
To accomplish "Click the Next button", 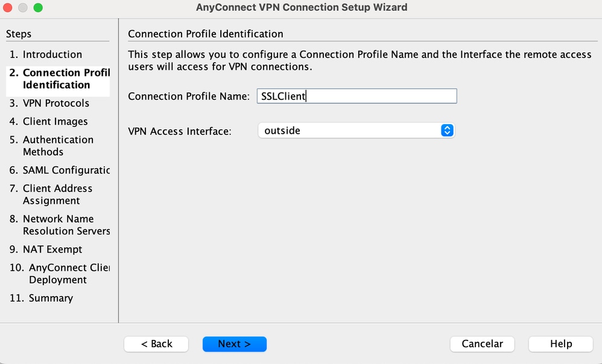I will [x=234, y=344].
